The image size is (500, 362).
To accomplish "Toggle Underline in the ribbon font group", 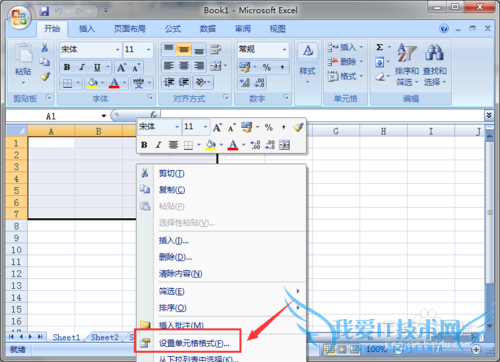I will coord(97,67).
